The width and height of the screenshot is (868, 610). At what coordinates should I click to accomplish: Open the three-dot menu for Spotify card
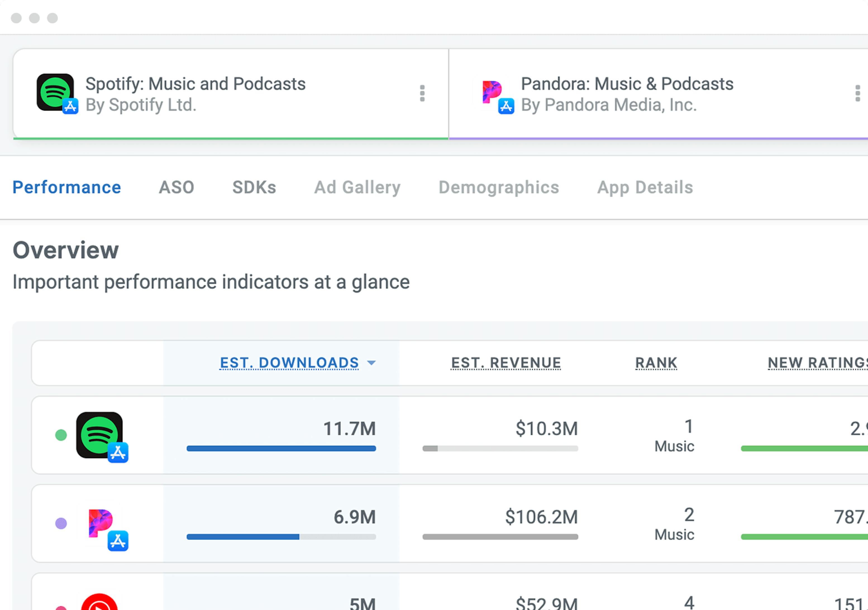point(422,93)
